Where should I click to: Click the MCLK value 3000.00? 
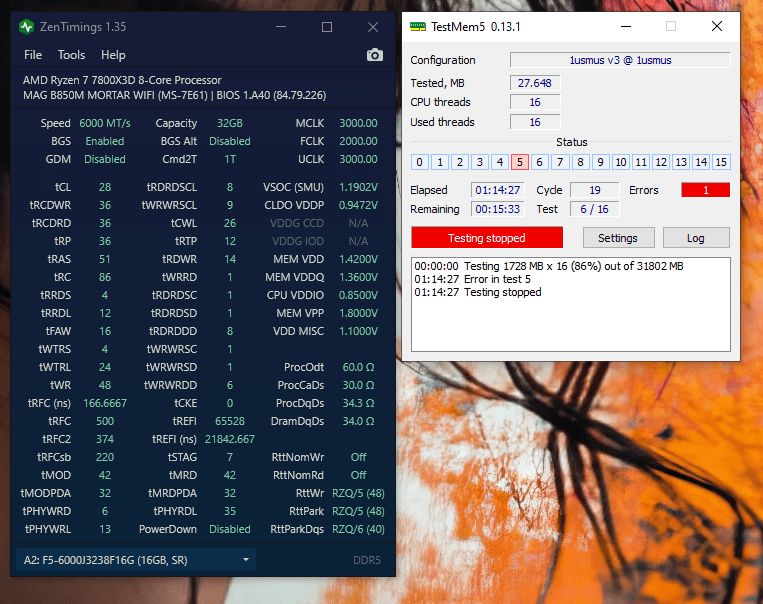358,123
